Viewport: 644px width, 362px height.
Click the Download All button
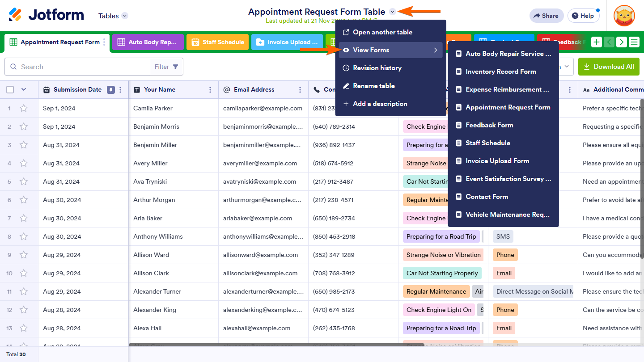pyautogui.click(x=609, y=67)
